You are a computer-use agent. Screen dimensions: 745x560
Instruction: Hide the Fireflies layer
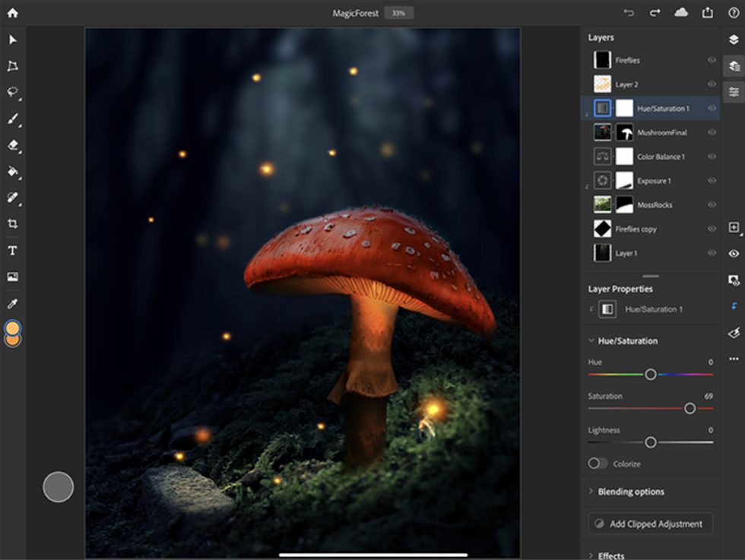tap(712, 59)
